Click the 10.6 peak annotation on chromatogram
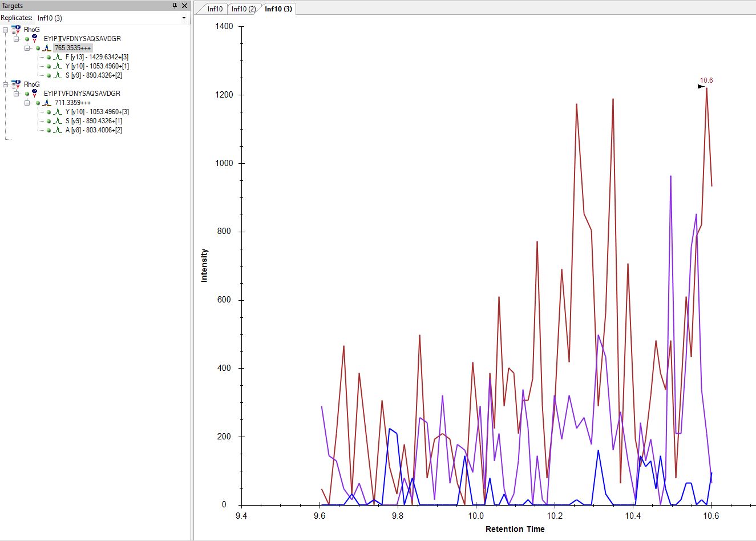756x541 pixels. click(x=706, y=80)
